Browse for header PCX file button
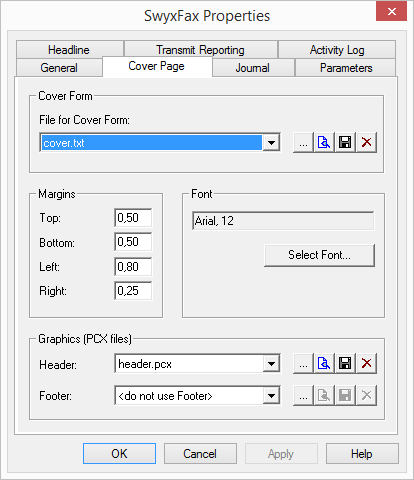Viewport: 414px width, 480px height. tap(303, 364)
